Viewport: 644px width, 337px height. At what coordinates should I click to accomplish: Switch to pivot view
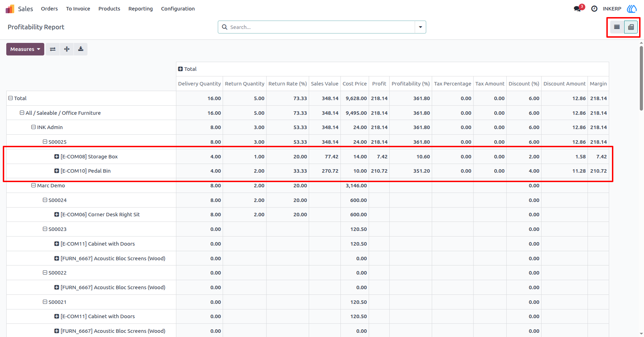tap(631, 27)
